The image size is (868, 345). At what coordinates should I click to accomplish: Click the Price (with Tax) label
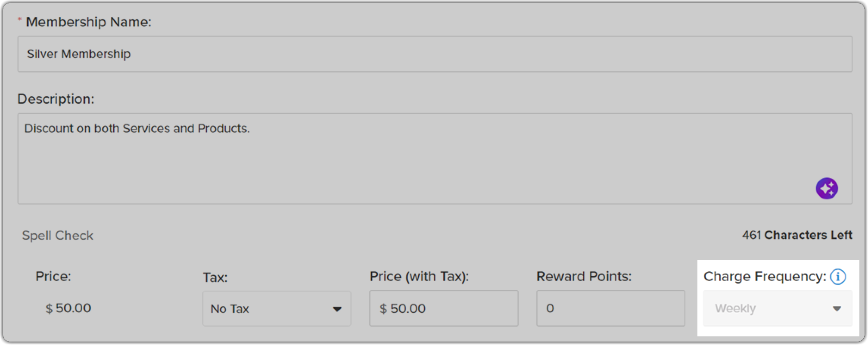(419, 277)
